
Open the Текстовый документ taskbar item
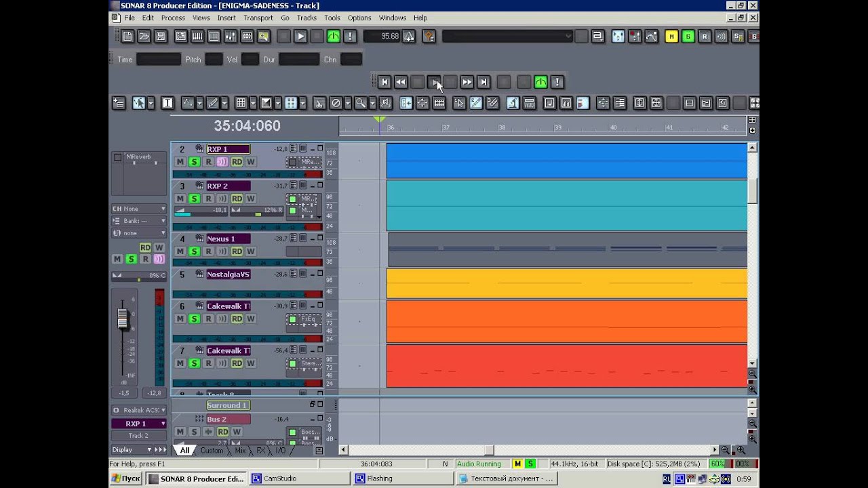pos(507,479)
